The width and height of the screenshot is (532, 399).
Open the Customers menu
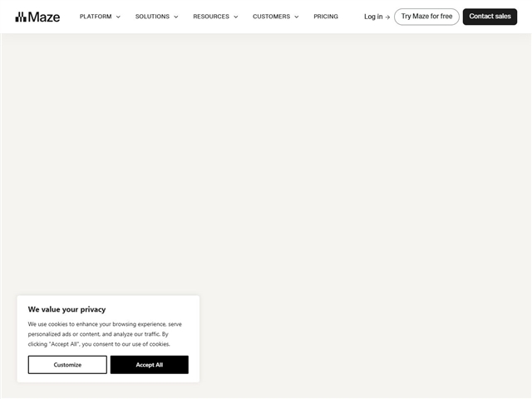click(272, 17)
